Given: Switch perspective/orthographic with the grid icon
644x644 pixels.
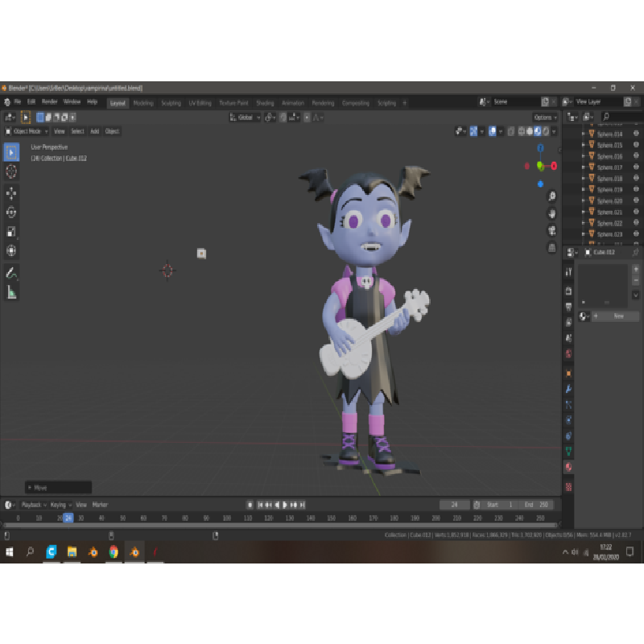Looking at the screenshot, I should point(552,248).
